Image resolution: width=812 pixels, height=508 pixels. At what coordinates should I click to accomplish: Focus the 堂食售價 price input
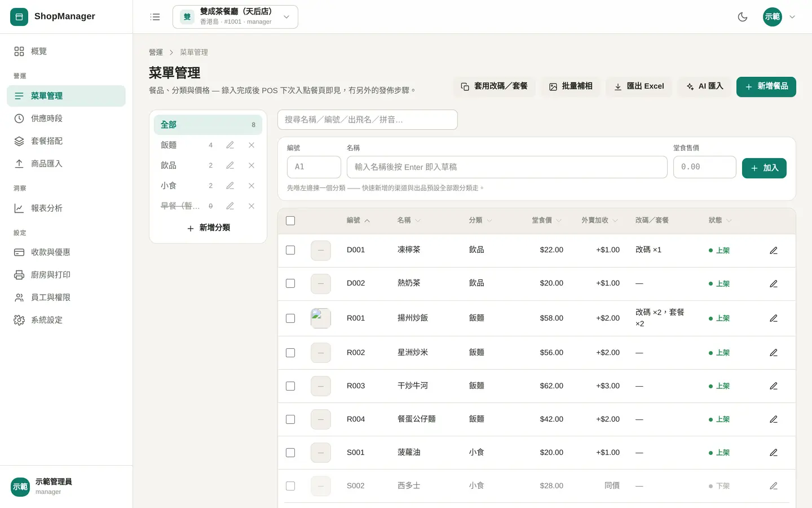point(704,167)
